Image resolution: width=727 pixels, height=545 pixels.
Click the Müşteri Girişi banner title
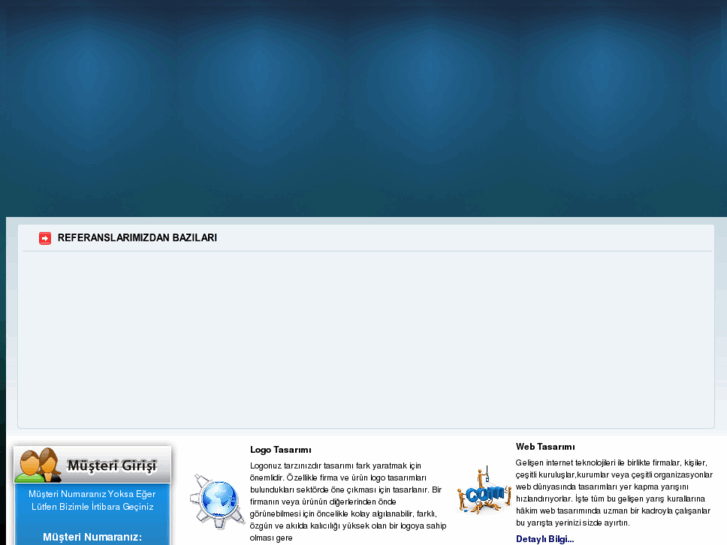coord(112,465)
